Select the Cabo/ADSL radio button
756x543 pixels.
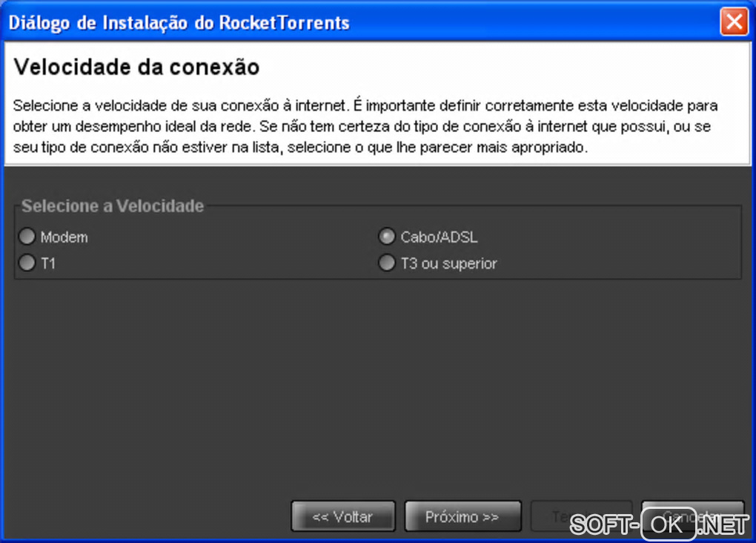[x=387, y=237]
